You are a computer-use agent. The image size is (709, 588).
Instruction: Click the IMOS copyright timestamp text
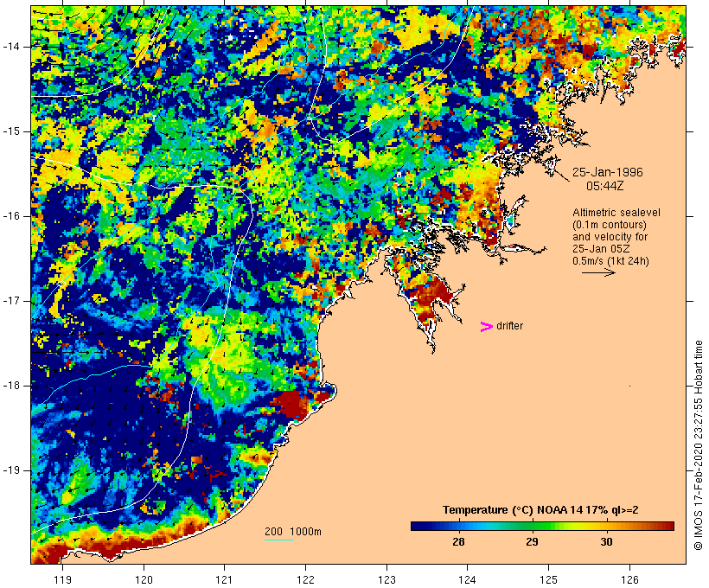(698, 445)
